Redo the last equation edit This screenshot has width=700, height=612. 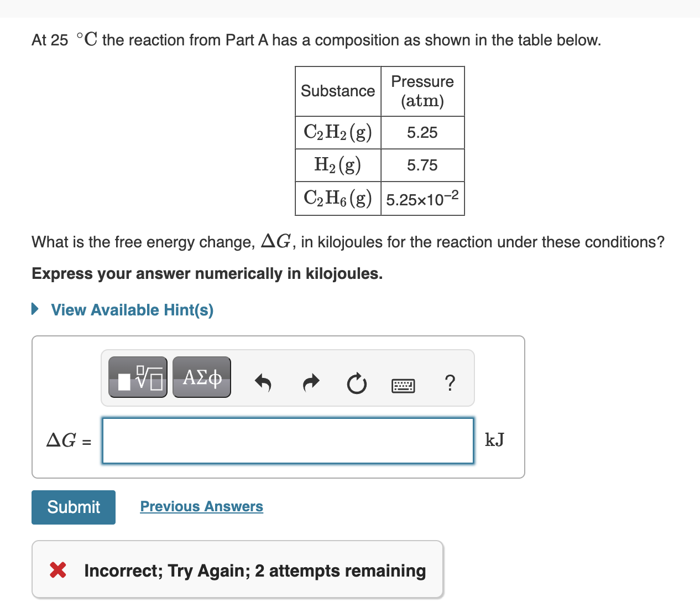pyautogui.click(x=310, y=383)
